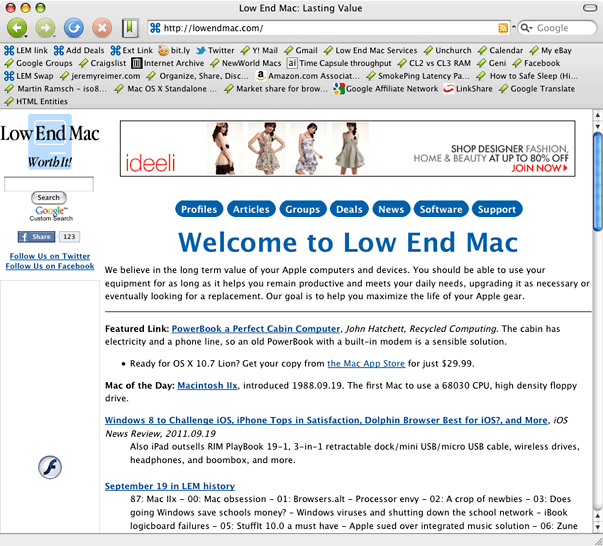Open the LEM link bookmark
The width and height of the screenshot is (603, 546).
(26, 50)
